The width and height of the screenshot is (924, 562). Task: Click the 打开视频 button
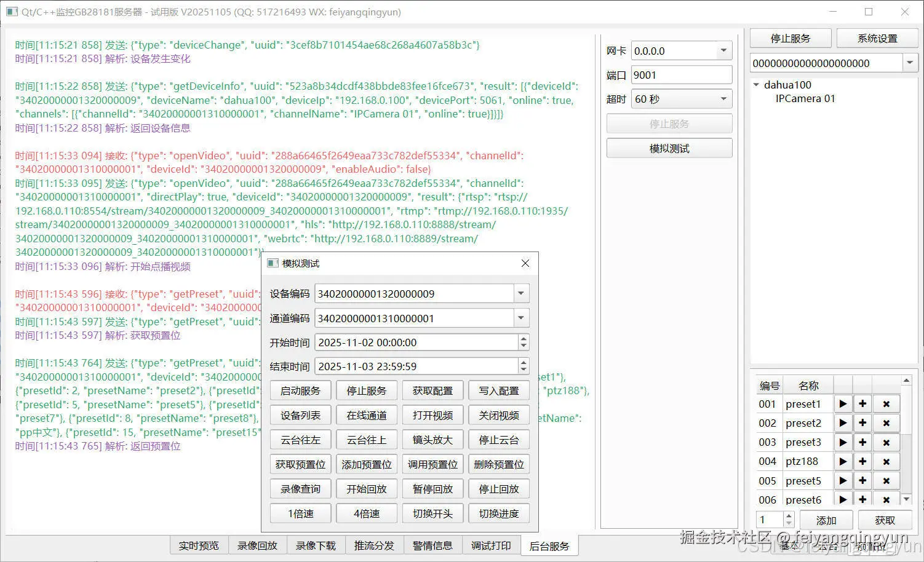tap(432, 415)
